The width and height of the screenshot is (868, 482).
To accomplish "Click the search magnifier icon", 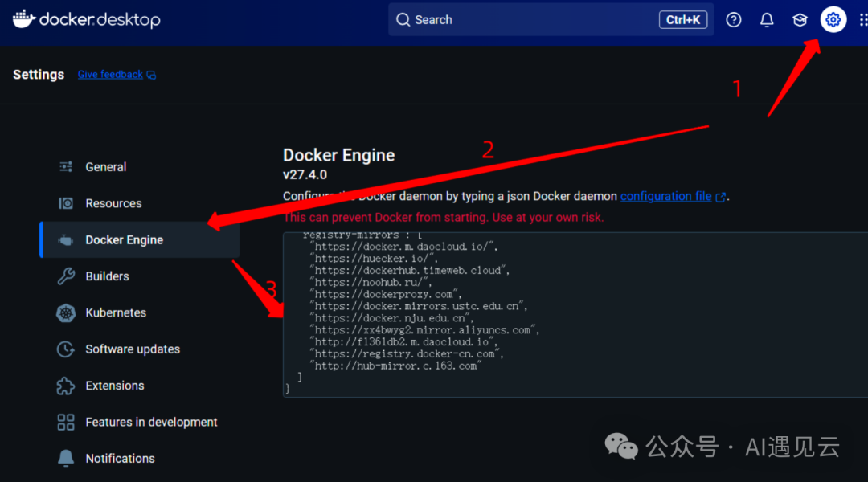I will point(403,20).
